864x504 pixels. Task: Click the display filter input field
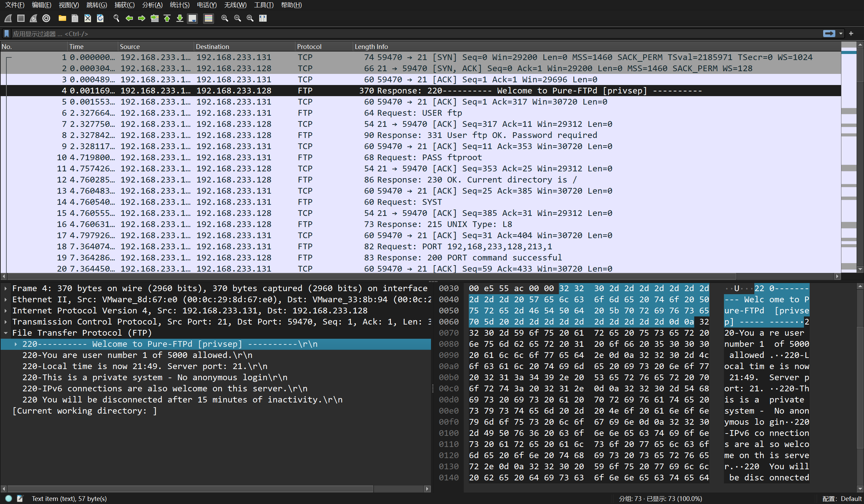[411, 34]
